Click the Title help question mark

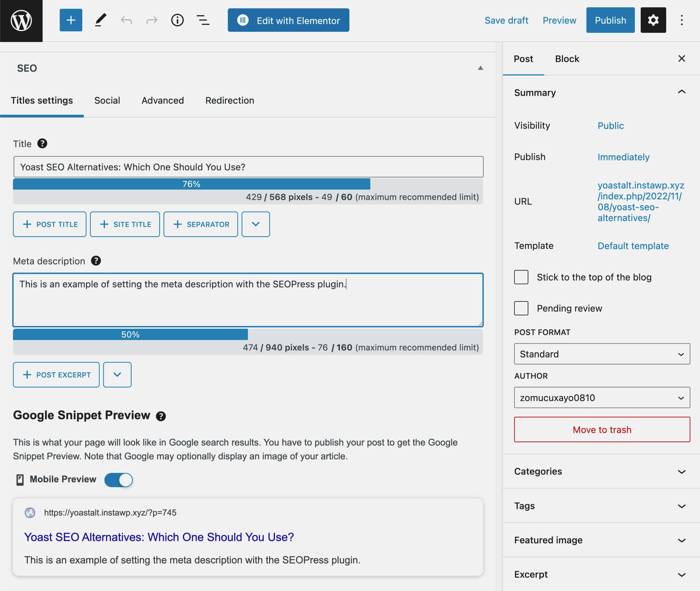coord(42,143)
